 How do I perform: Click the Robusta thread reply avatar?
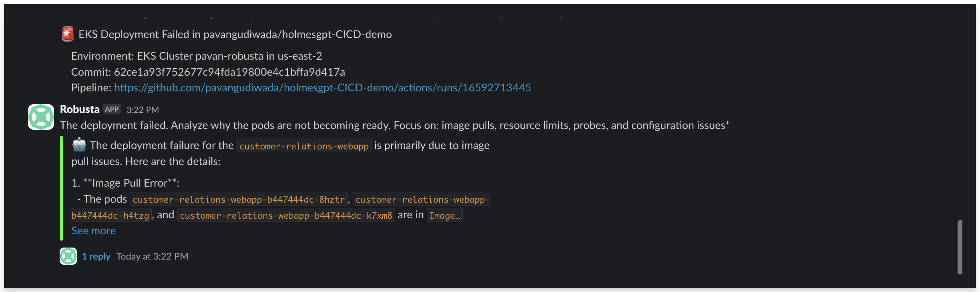68,256
